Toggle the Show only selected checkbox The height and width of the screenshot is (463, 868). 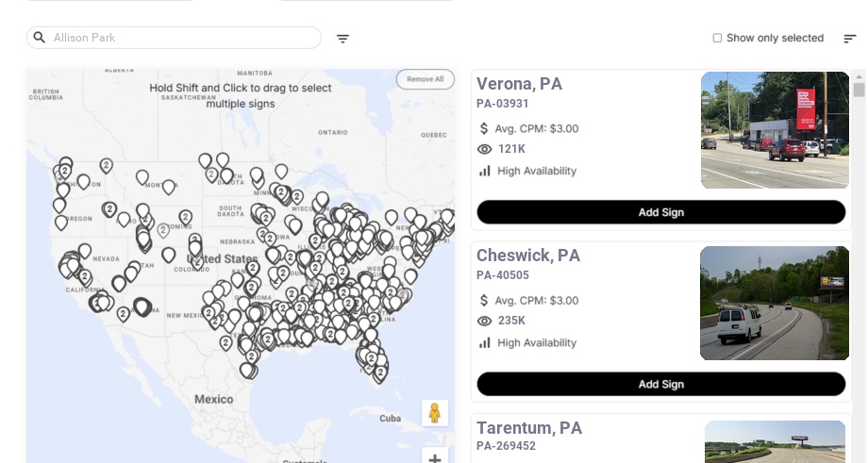tap(717, 39)
